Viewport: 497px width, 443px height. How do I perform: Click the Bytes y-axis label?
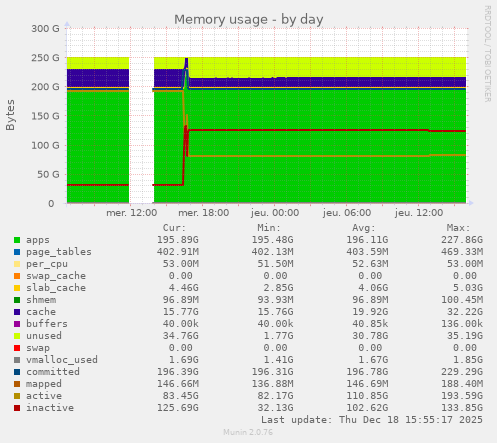(10, 115)
